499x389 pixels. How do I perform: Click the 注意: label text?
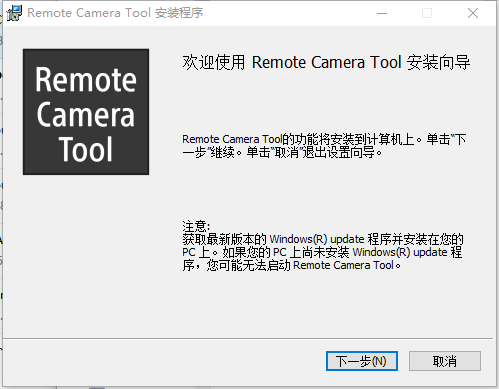coord(196,226)
